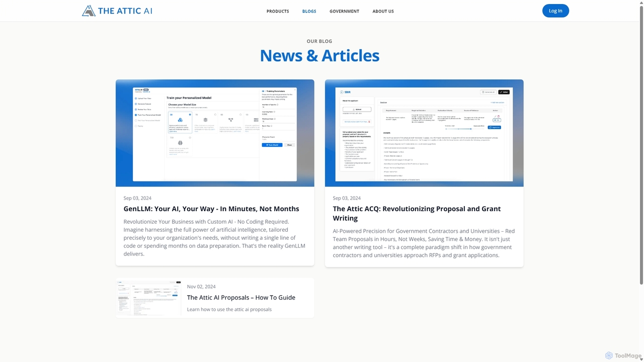Screen dimensions: 644x362
Task: Click the Log In button
Action: pyautogui.click(x=555, y=11)
